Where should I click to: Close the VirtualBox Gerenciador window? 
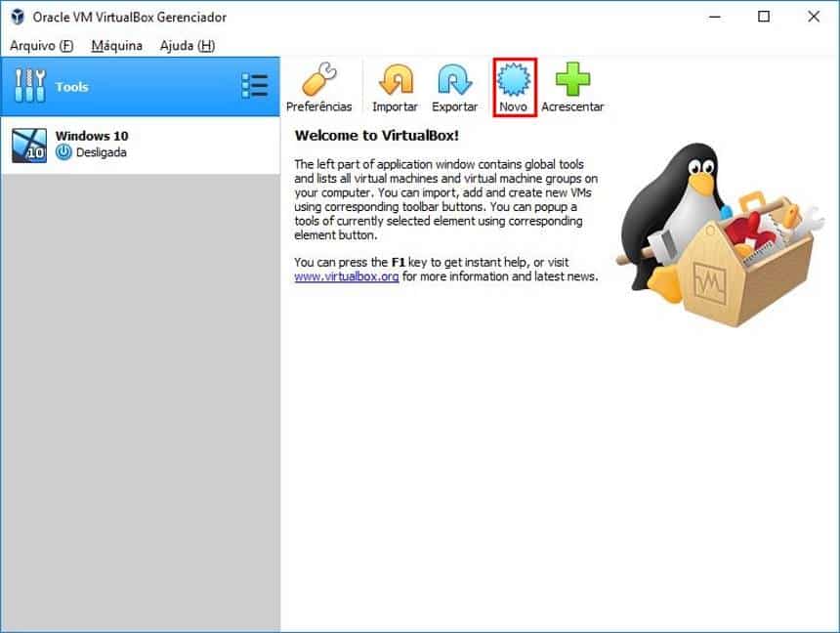(x=814, y=17)
